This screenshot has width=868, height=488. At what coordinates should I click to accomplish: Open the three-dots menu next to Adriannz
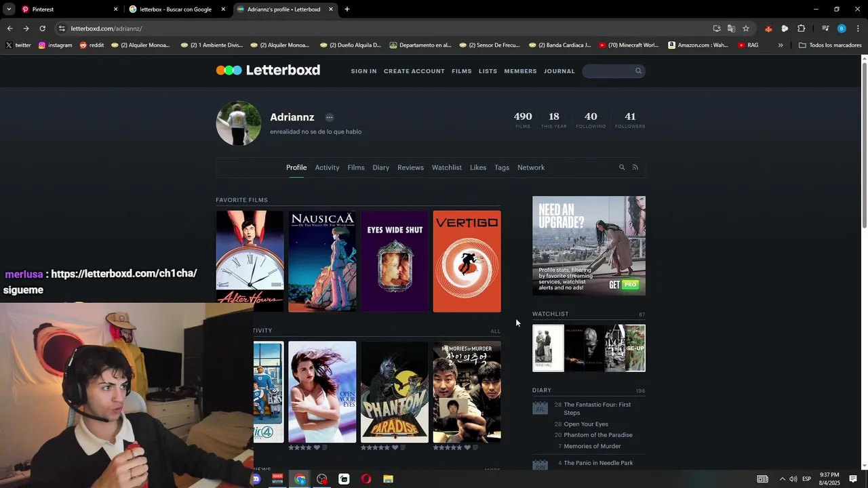(330, 117)
